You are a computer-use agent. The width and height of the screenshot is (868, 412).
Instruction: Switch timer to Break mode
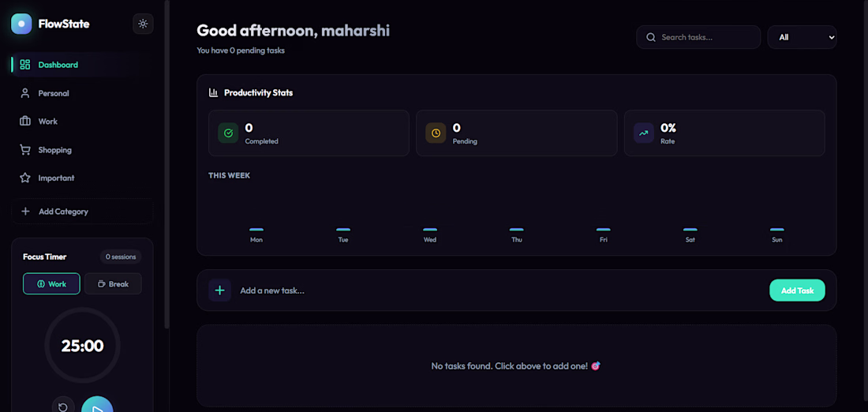(113, 284)
